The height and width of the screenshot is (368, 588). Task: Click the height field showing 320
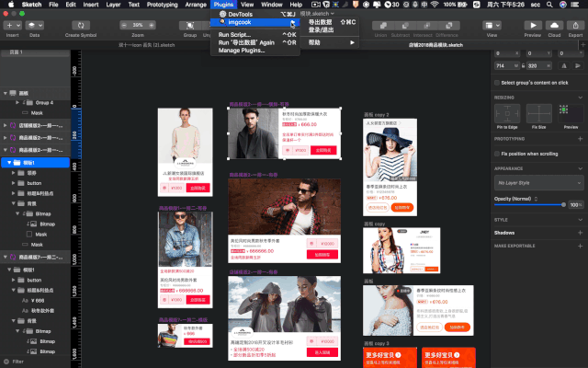click(539, 65)
